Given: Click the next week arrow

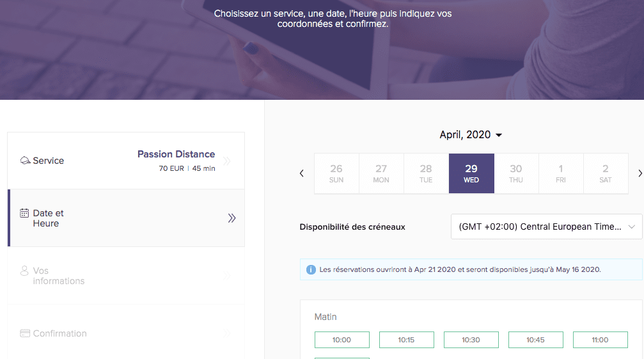Looking at the screenshot, I should tap(640, 173).
